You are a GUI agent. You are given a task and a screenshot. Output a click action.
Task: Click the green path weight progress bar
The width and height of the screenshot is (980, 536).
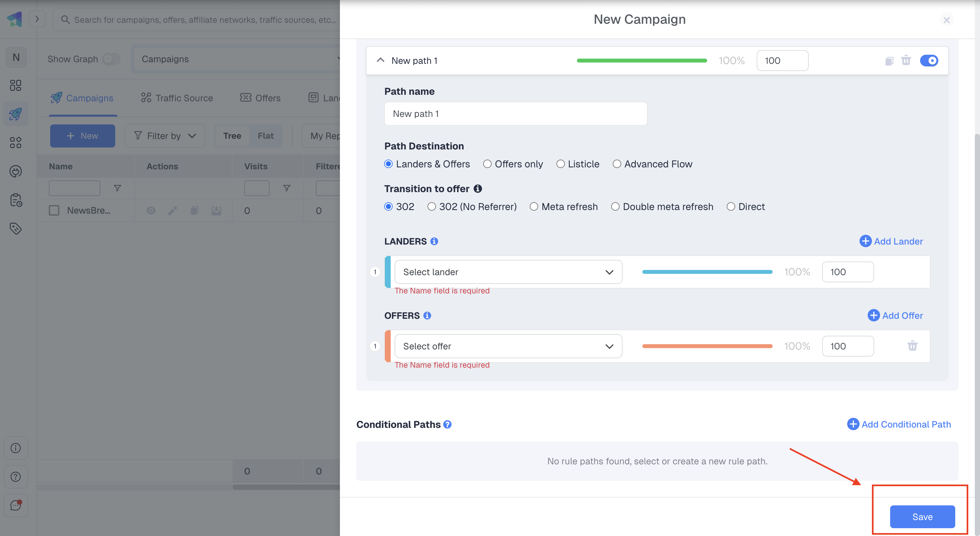641,61
